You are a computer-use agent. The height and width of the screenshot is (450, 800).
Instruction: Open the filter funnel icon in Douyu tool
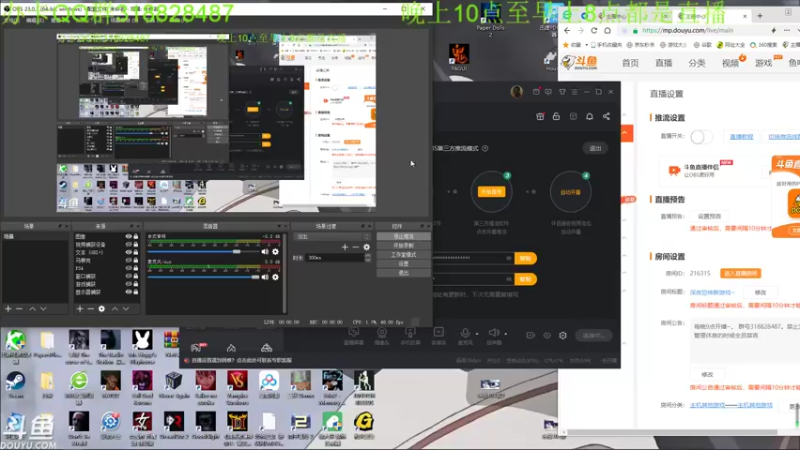click(562, 92)
